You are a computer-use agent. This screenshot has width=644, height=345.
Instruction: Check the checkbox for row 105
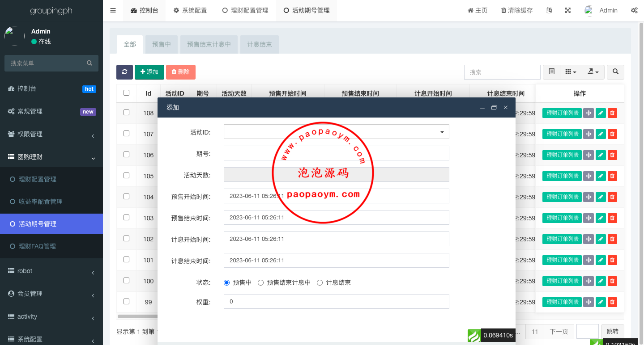coord(126,176)
